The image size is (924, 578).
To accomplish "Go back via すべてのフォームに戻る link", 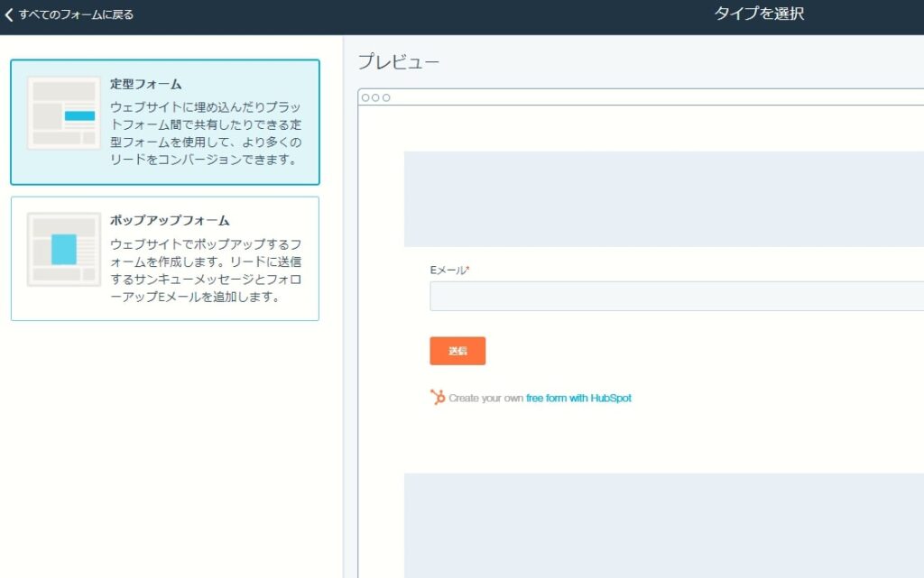I will (x=76, y=14).
